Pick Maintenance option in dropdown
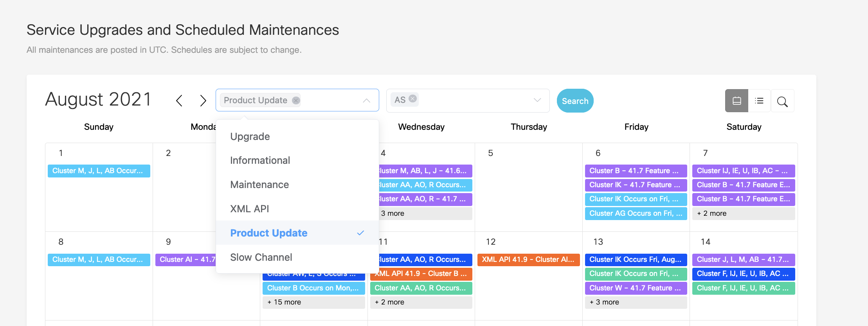This screenshot has width=868, height=326. click(259, 184)
